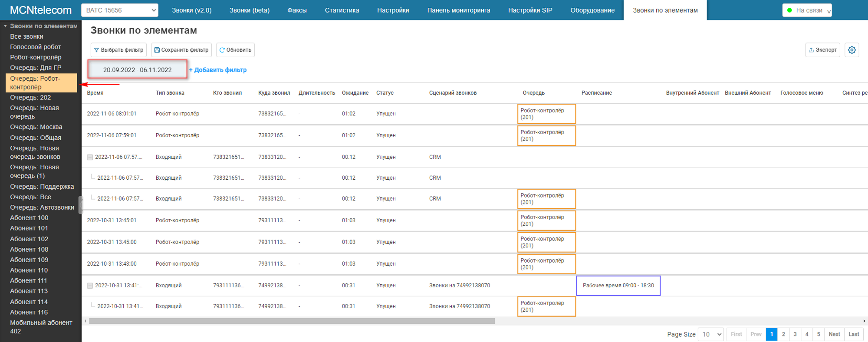This screenshot has height=342, width=868.
Task: Click Сохранить фильтр button
Action: click(x=181, y=50)
